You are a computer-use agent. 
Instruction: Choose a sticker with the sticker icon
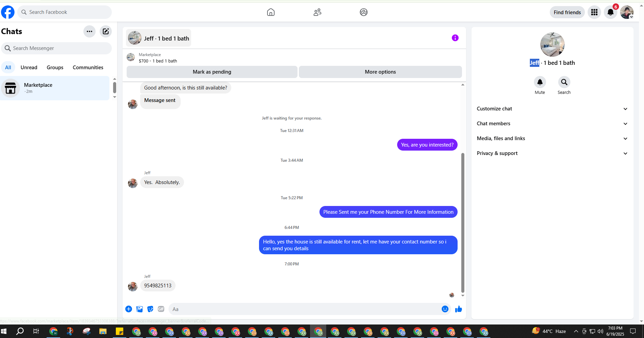[x=150, y=309]
